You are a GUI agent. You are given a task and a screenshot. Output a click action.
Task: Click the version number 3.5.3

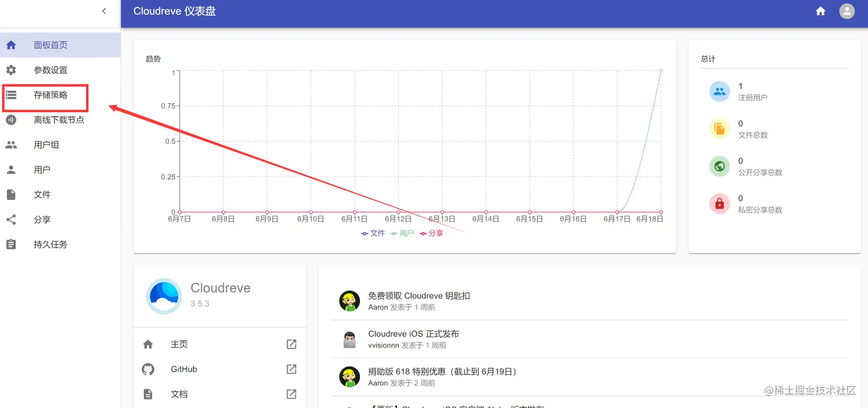coord(200,304)
